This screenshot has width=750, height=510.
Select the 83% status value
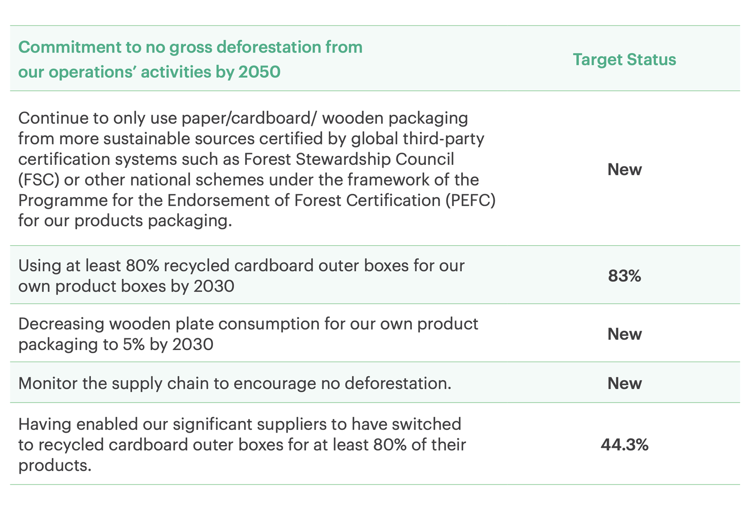click(624, 276)
